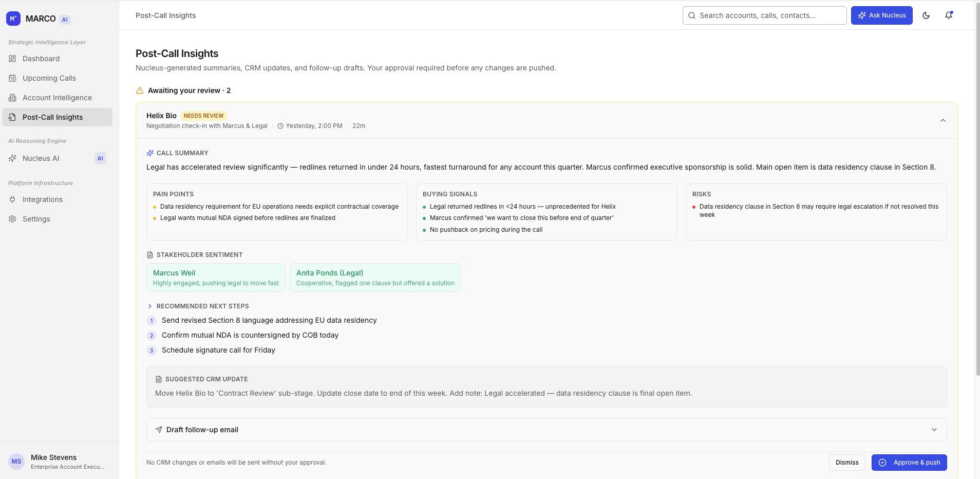
Task: Click the warning triangle by Awaiting your review
Action: click(140, 90)
